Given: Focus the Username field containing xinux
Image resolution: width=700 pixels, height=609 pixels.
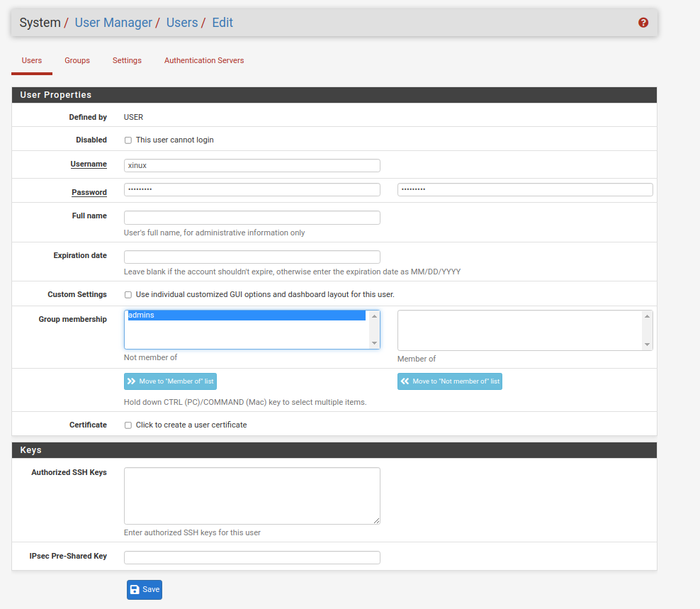Looking at the screenshot, I should 252,165.
